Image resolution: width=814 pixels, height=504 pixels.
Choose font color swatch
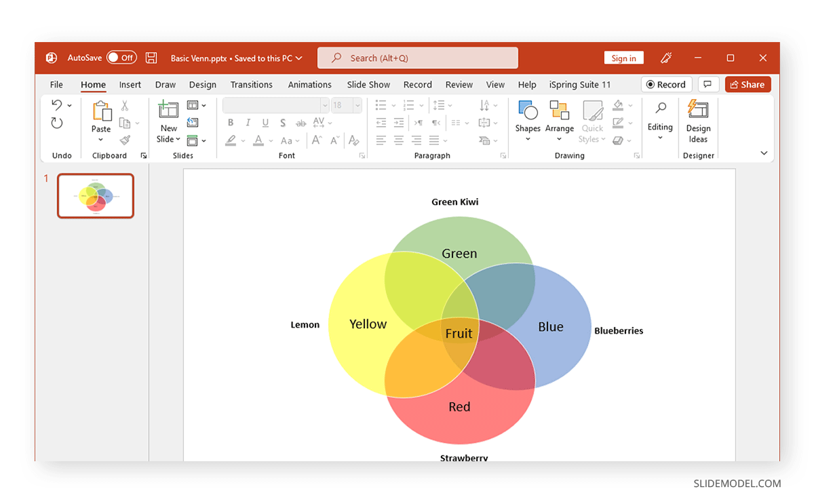(258, 140)
